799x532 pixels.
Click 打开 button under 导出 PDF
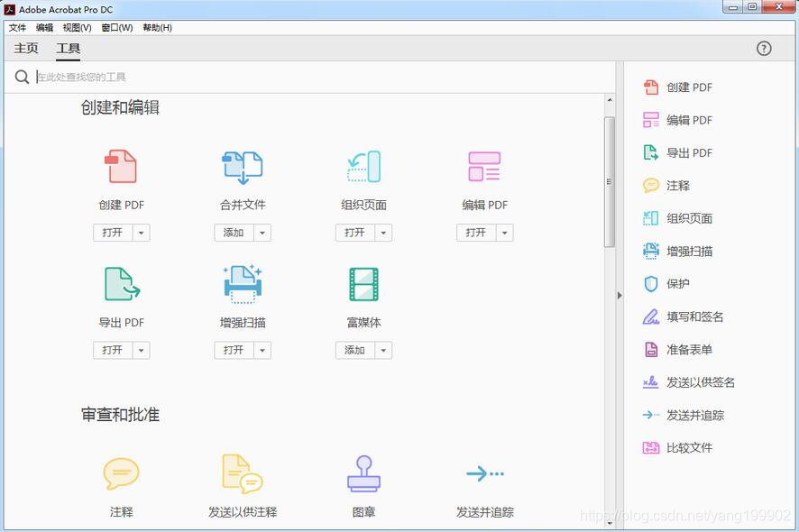(x=113, y=351)
